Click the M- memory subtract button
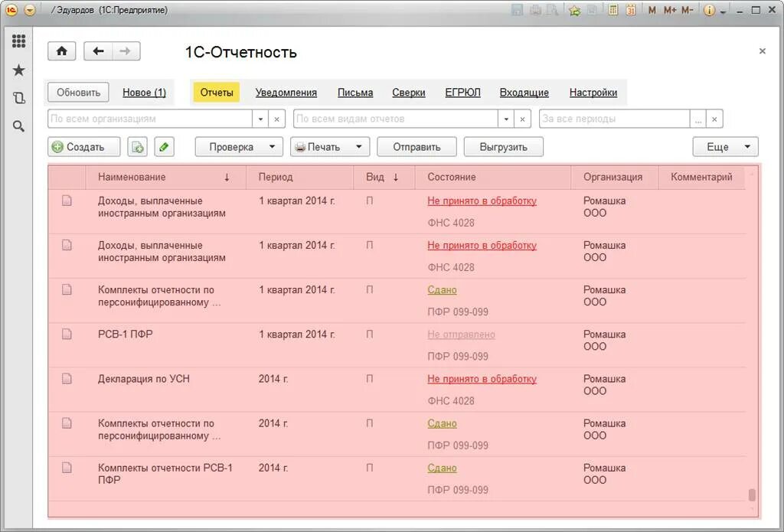This screenshot has height=532, width=784. (688, 10)
